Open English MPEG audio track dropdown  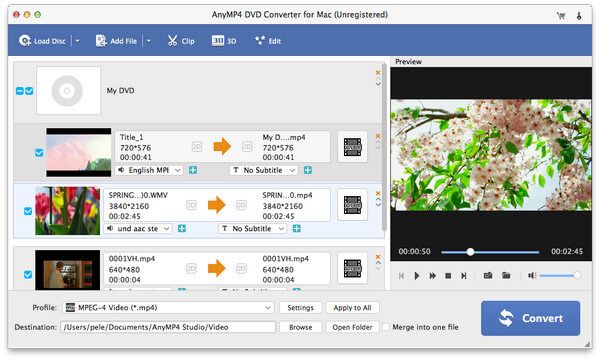(149, 170)
